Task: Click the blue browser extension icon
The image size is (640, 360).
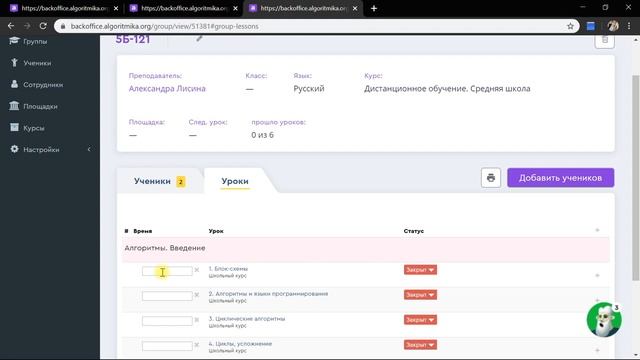Action: point(591,26)
